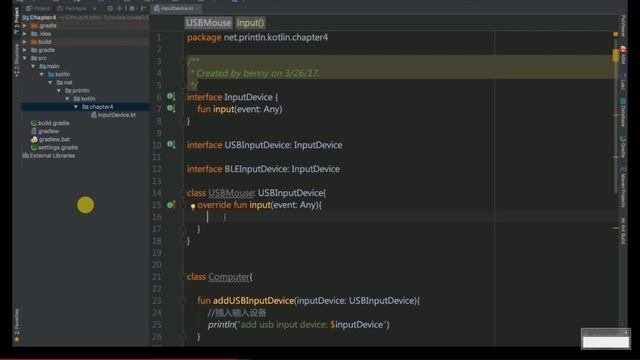Open the Maven Projects tool window
640x360 pixels.
click(x=623, y=187)
